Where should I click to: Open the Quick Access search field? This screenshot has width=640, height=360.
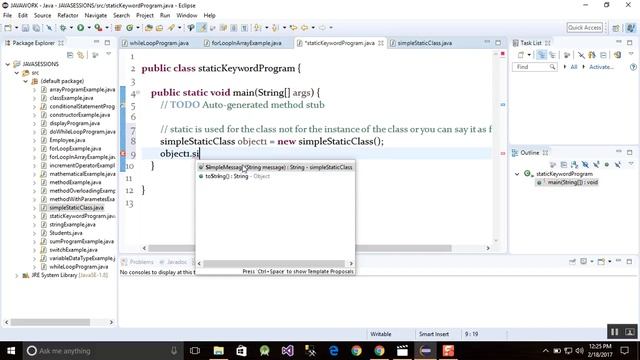pos(584,27)
